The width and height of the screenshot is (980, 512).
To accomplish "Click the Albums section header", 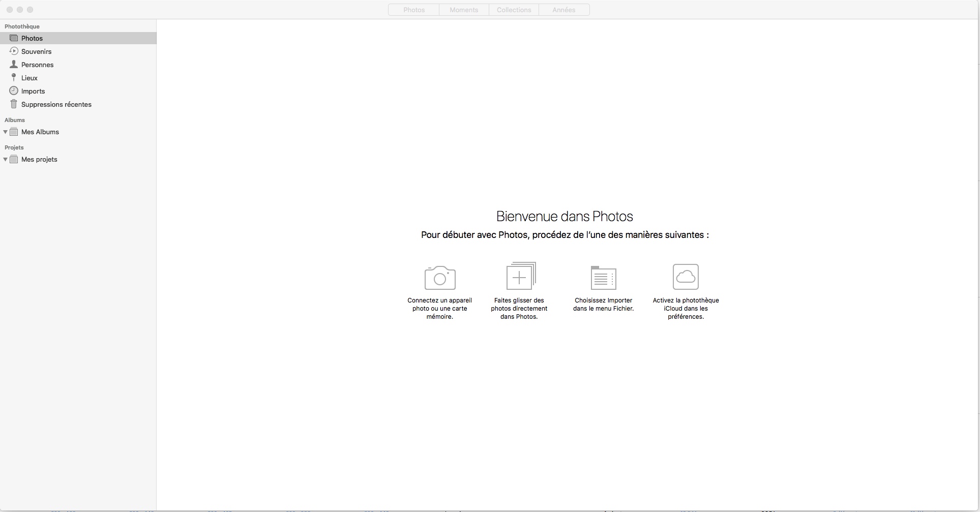I will coord(15,120).
